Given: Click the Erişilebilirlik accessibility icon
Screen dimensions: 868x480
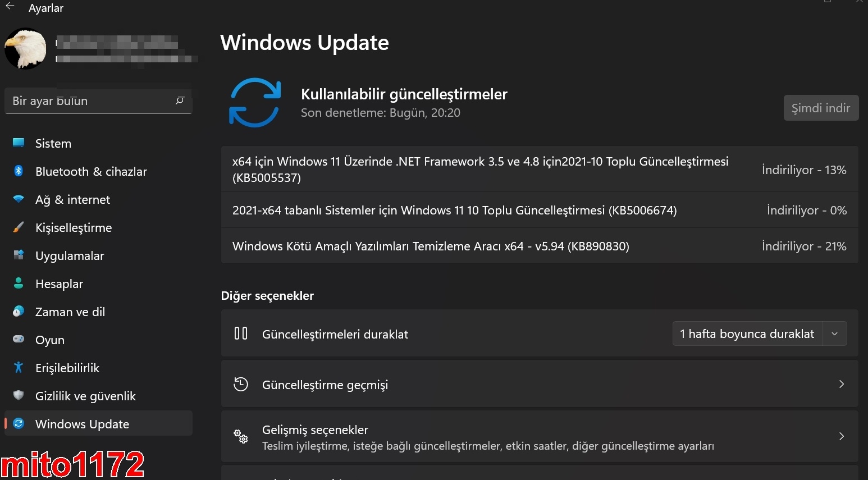Looking at the screenshot, I should coord(19,368).
